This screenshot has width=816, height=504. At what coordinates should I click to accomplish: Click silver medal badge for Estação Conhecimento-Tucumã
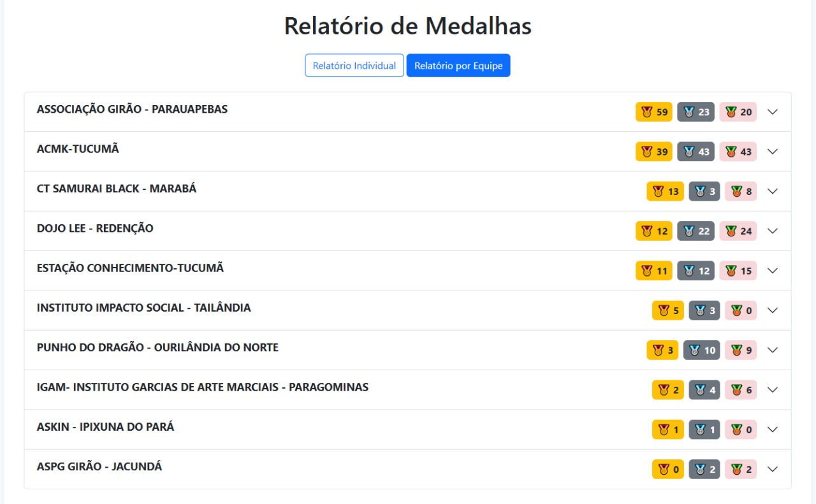[696, 271]
